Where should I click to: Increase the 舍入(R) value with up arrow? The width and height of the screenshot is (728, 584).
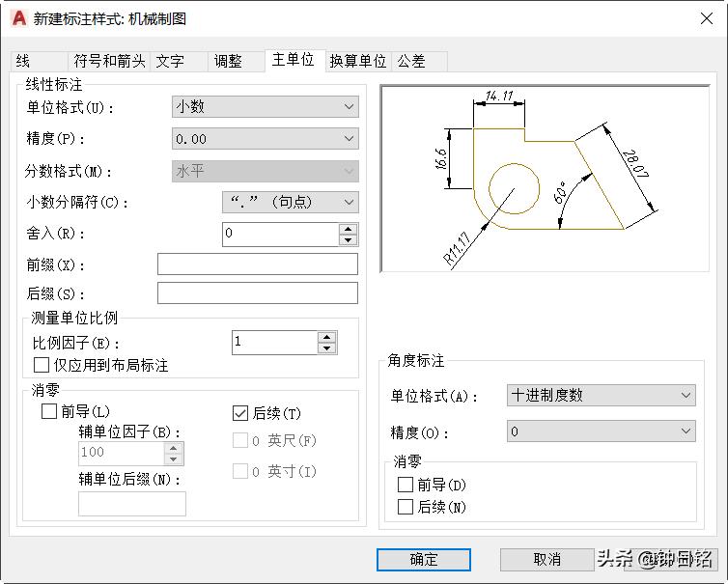click(349, 229)
